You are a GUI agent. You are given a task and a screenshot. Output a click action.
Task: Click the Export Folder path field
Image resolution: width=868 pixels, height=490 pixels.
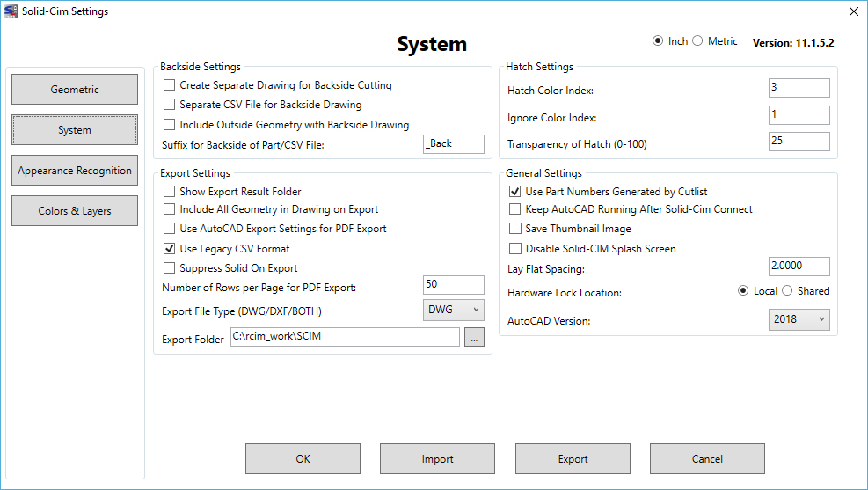(345, 337)
